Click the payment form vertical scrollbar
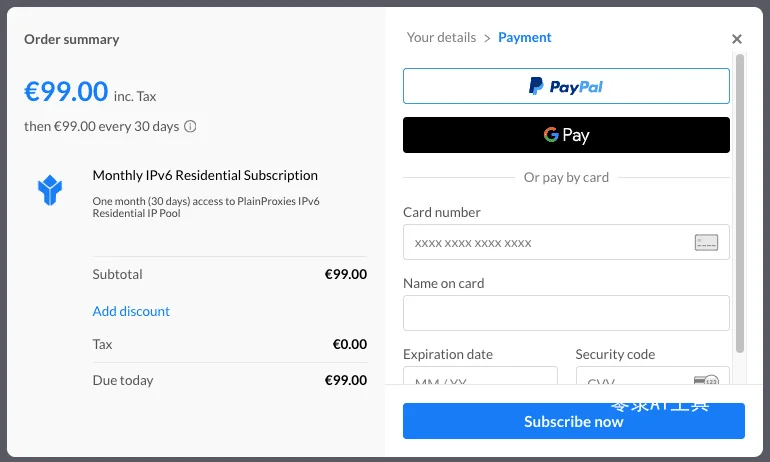Image resolution: width=770 pixels, height=462 pixels. [740, 203]
